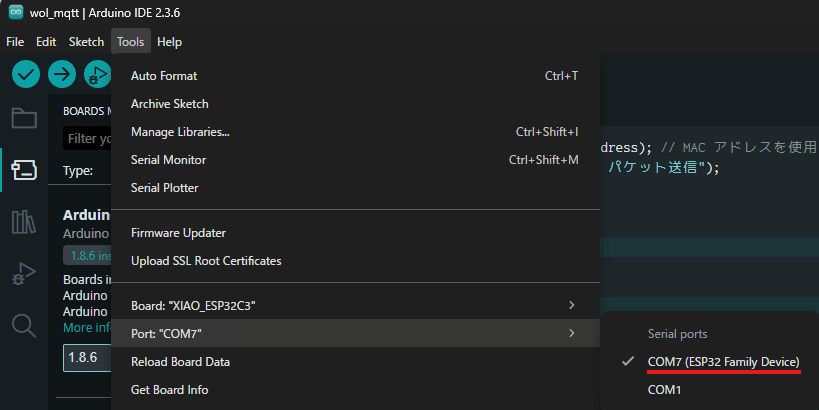Open the Firmware Updater
Screen dimensions: 819x410
(355, 233)
